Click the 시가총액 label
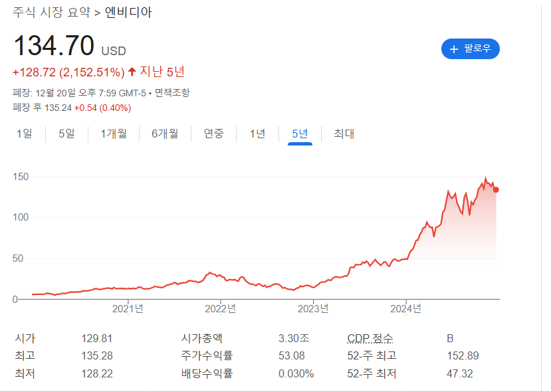The height and width of the screenshot is (392, 551). point(201,338)
